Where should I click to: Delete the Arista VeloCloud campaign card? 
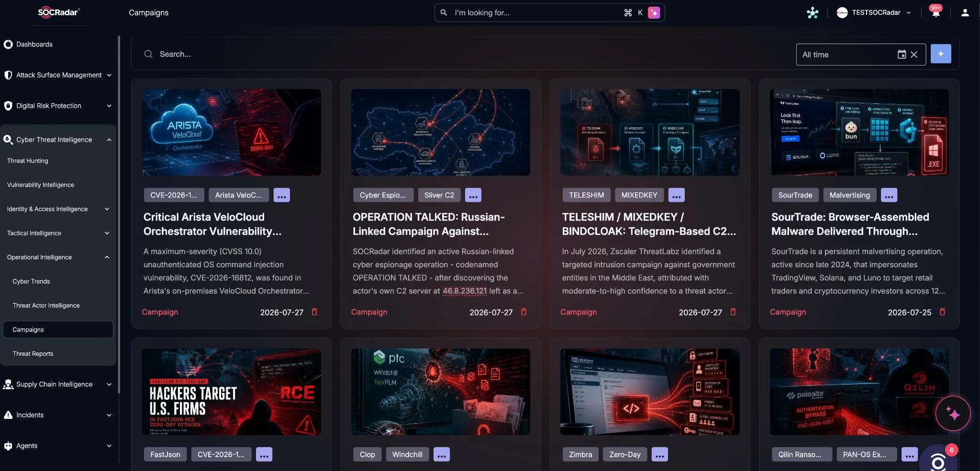pos(314,312)
